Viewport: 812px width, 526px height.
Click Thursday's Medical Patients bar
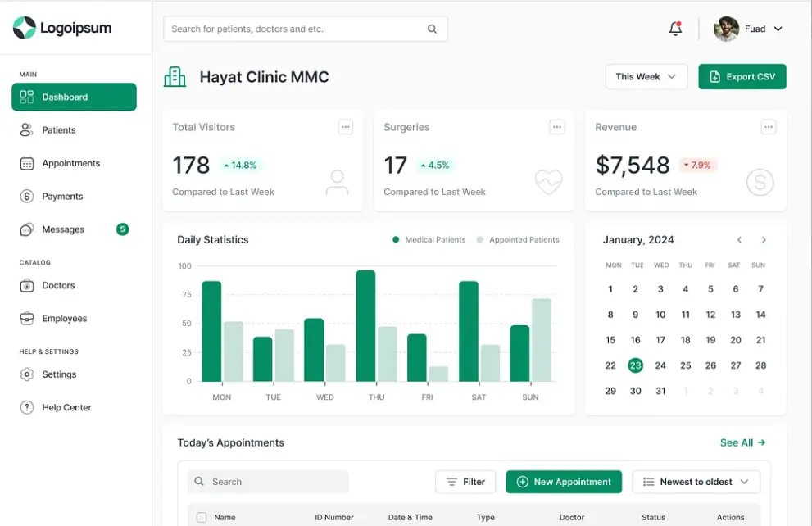tap(365, 326)
